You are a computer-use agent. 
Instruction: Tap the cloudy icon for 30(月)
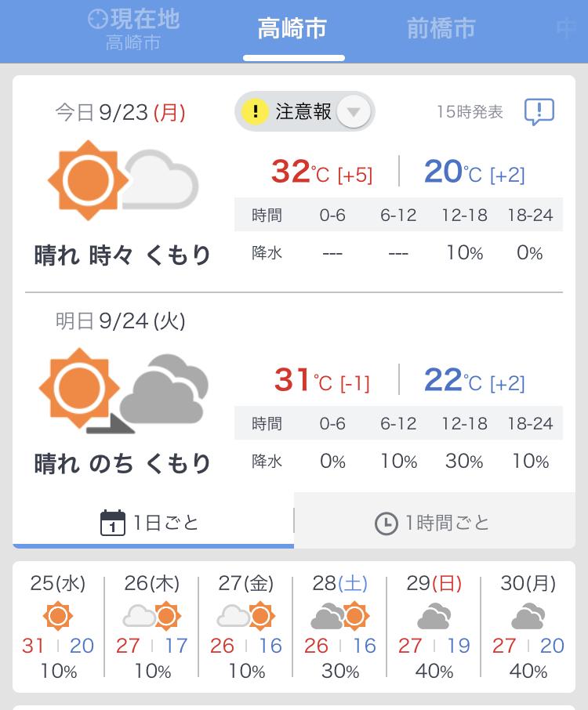click(528, 617)
